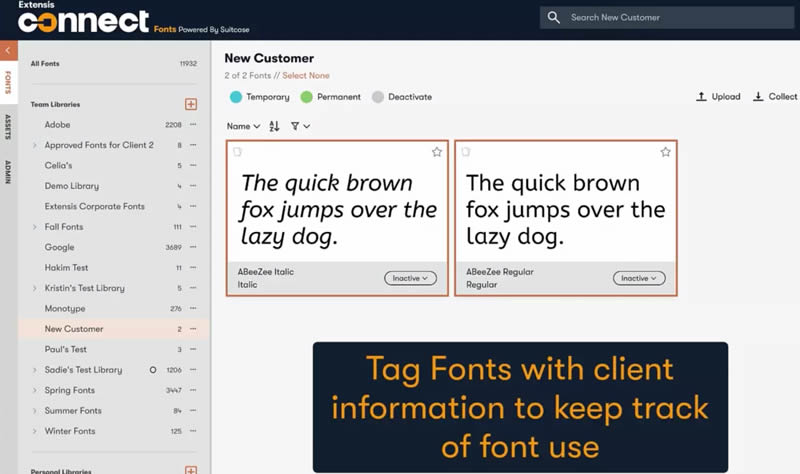The image size is (800, 474).
Task: Add a new Team Library
Action: tap(191, 104)
